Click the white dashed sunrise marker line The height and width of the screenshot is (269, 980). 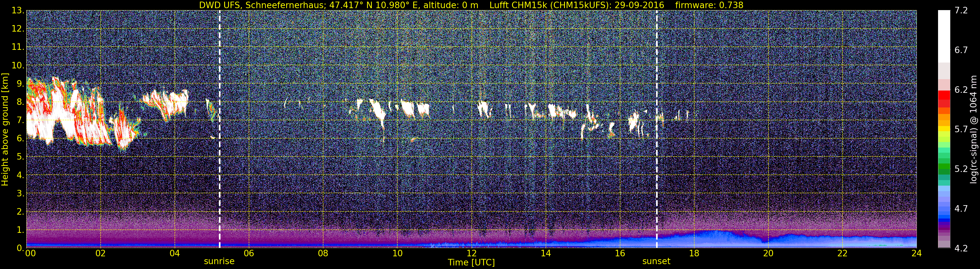(x=220, y=129)
